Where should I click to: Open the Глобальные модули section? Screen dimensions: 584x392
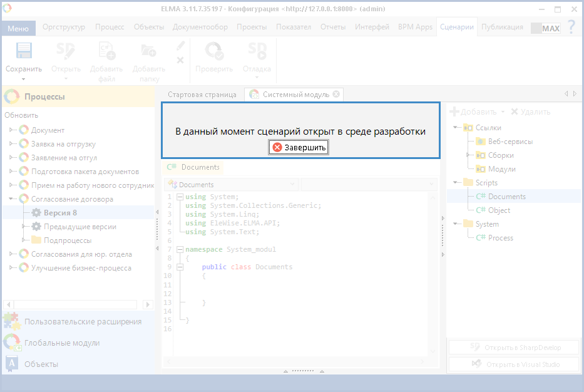point(62,343)
